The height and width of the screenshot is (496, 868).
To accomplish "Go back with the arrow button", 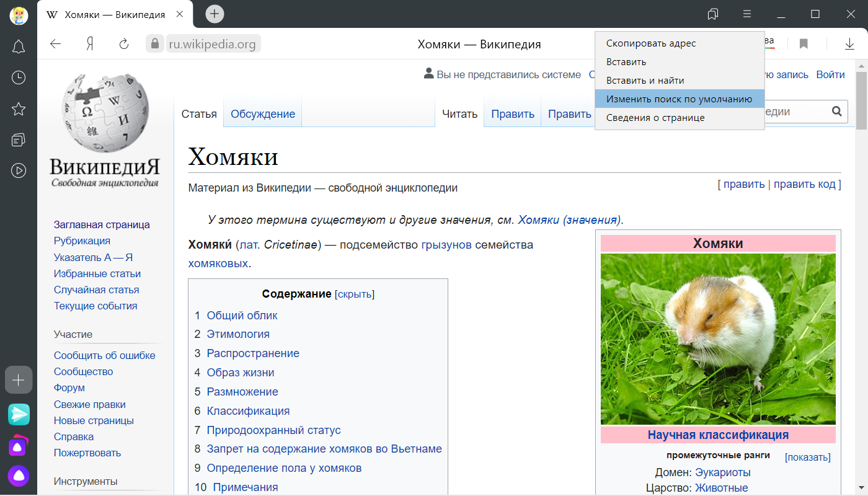I will [x=56, y=43].
